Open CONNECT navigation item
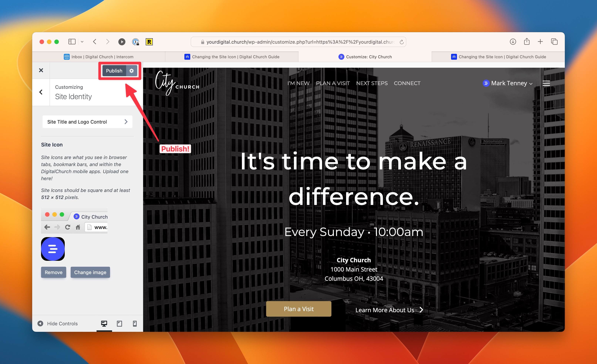The image size is (597, 364). (x=407, y=83)
